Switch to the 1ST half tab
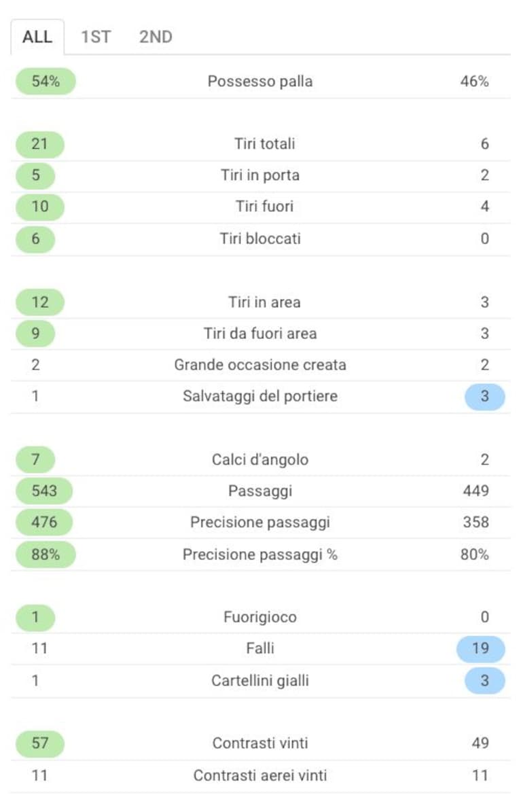Viewport: 521px width, 812px height. (x=96, y=37)
